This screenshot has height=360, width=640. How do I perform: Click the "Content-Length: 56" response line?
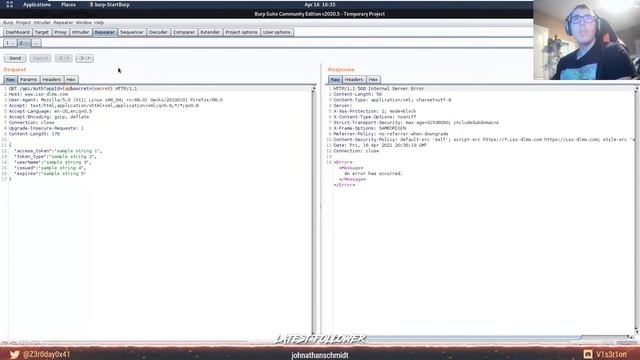[x=358, y=94]
